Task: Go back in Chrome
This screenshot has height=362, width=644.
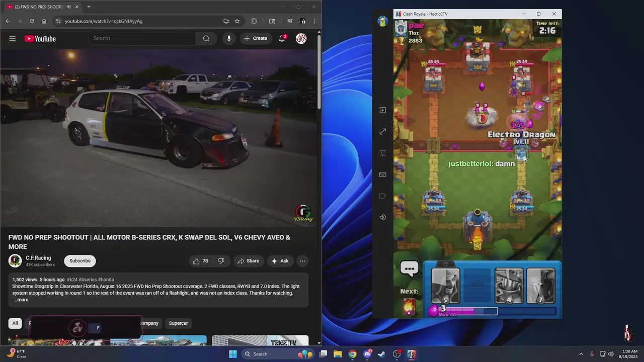Action: (x=8, y=21)
